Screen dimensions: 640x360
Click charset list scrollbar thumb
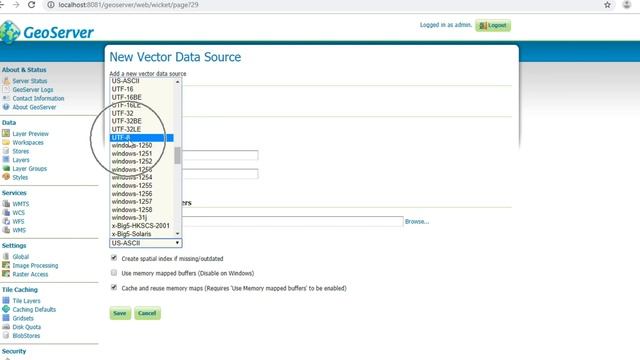pos(178,156)
